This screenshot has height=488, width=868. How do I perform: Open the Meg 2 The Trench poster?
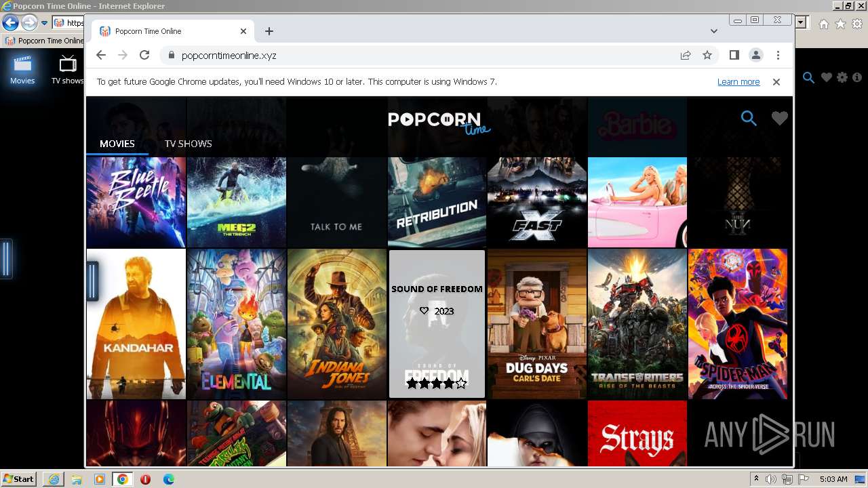click(x=237, y=202)
